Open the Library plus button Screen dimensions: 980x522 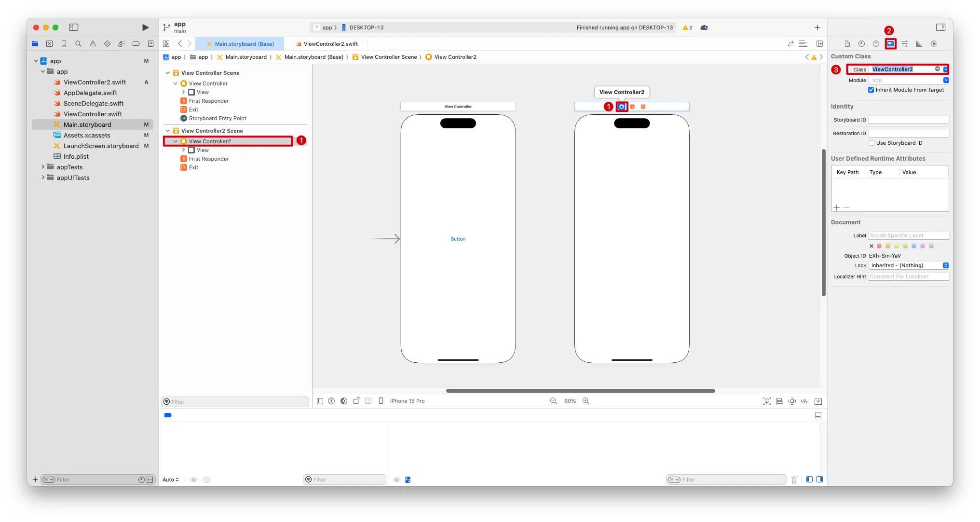pyautogui.click(x=817, y=27)
